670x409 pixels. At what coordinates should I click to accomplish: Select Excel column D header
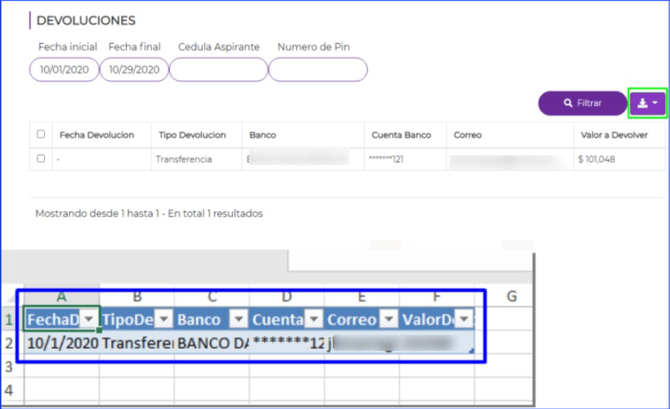tap(287, 296)
